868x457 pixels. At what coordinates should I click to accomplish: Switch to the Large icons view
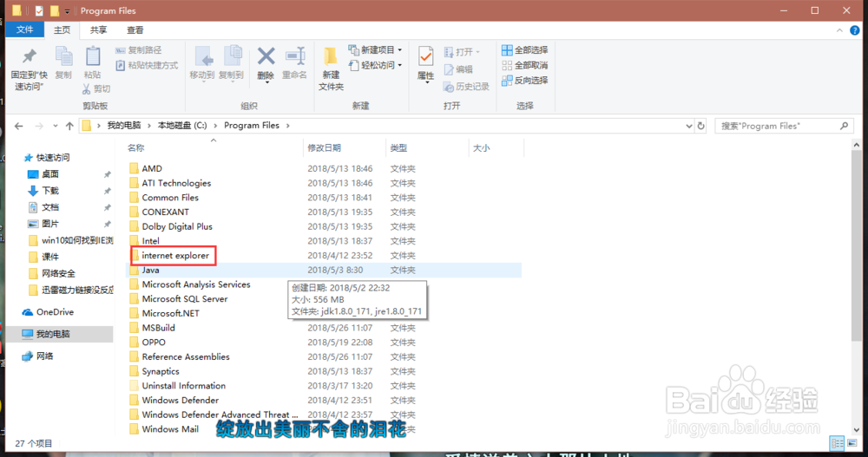click(x=852, y=443)
